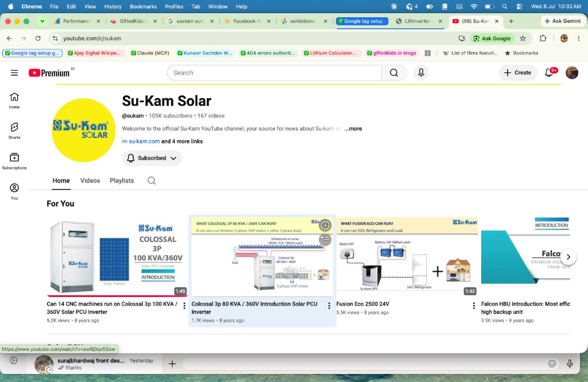Open options for Fusion Eco 2500 24V video
588x382 pixels.
pyautogui.click(x=474, y=306)
